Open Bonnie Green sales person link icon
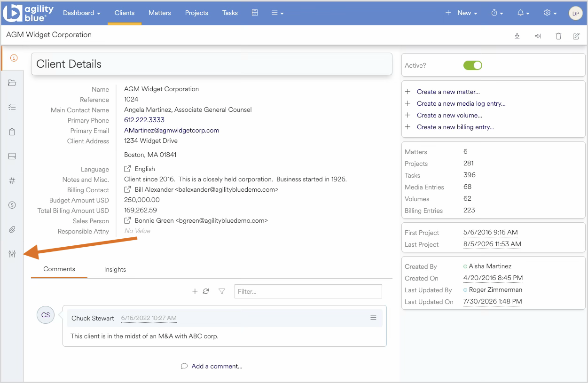Viewport: 588px width, 383px height. tap(127, 220)
